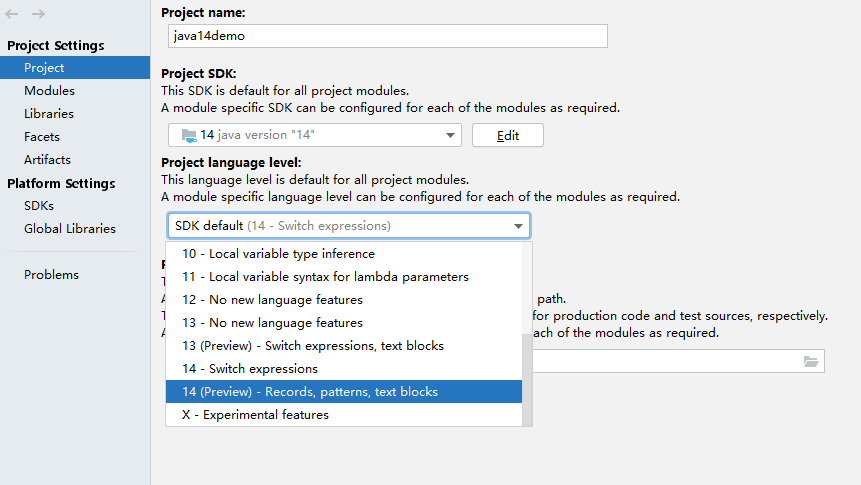Select 13 (Preview) - Switch expressions, text blocks
The width and height of the screenshot is (861, 485).
(x=312, y=346)
